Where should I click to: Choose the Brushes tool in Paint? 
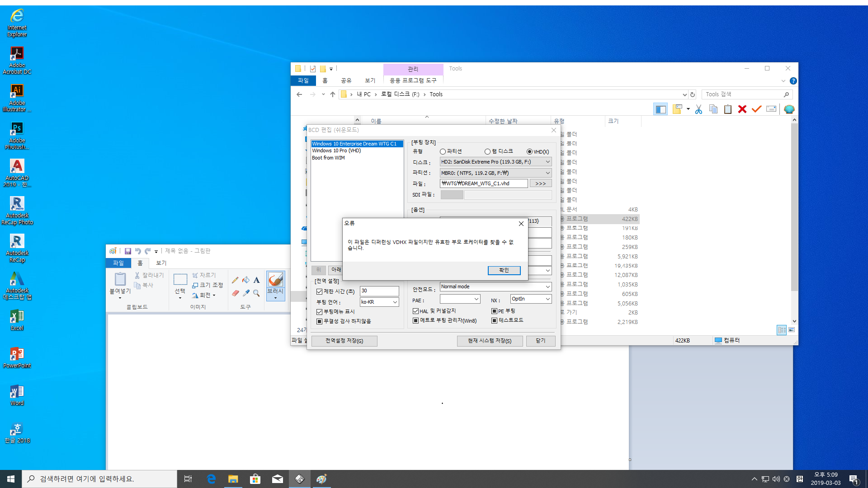(x=275, y=286)
